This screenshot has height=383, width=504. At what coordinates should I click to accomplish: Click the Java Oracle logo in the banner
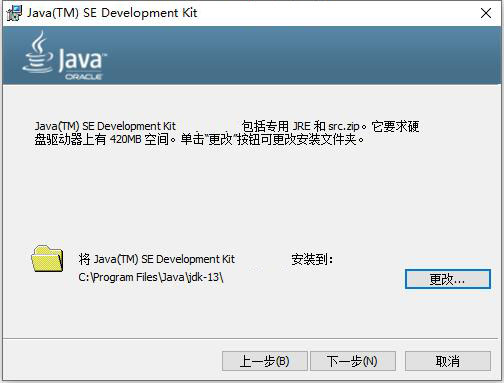coord(65,55)
